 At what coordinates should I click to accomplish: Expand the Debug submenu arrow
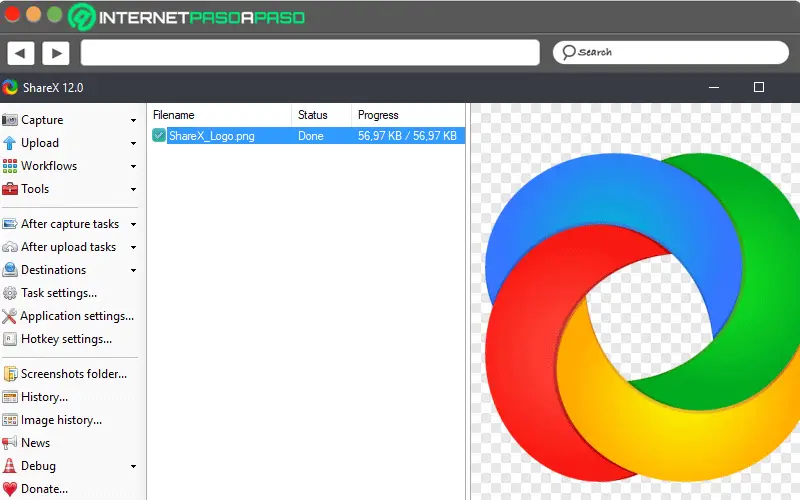(x=133, y=466)
